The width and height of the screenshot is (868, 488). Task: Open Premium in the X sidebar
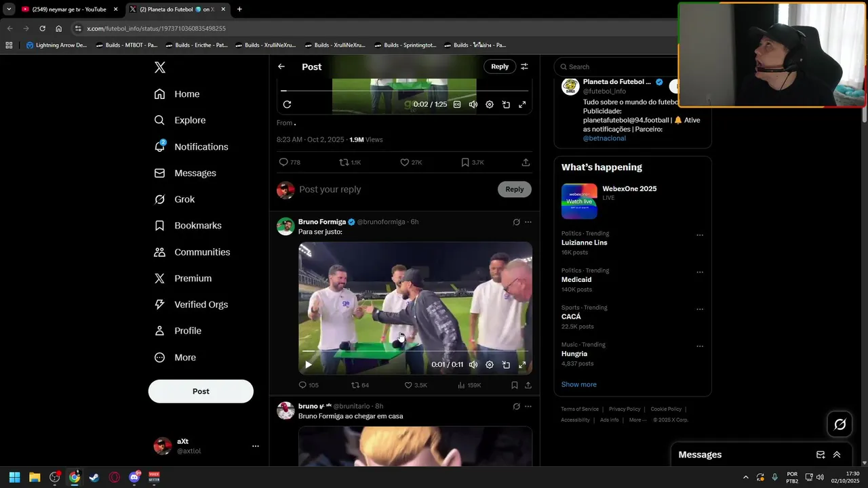[x=183, y=279]
